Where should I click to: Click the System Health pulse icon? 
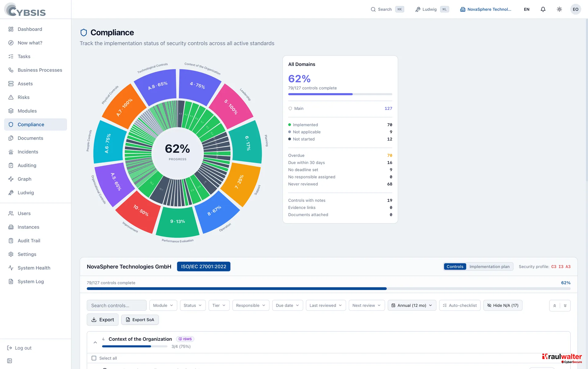point(11,268)
